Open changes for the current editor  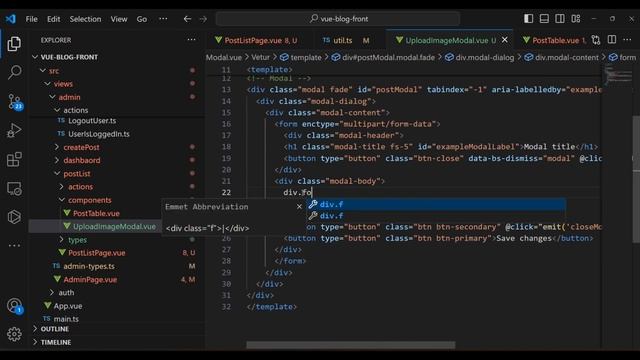[596, 40]
